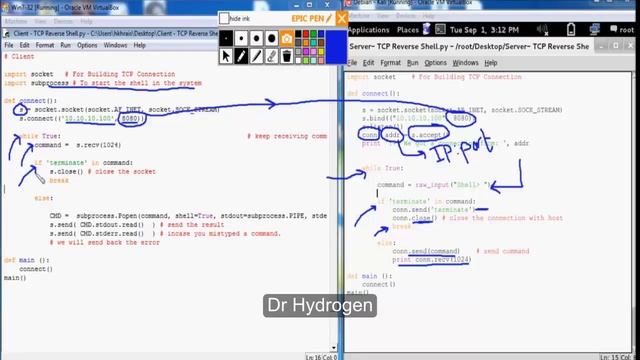Select the pencil drawing tool
Image resolution: width=640 pixels, height=360 pixels.
pyautogui.click(x=241, y=56)
